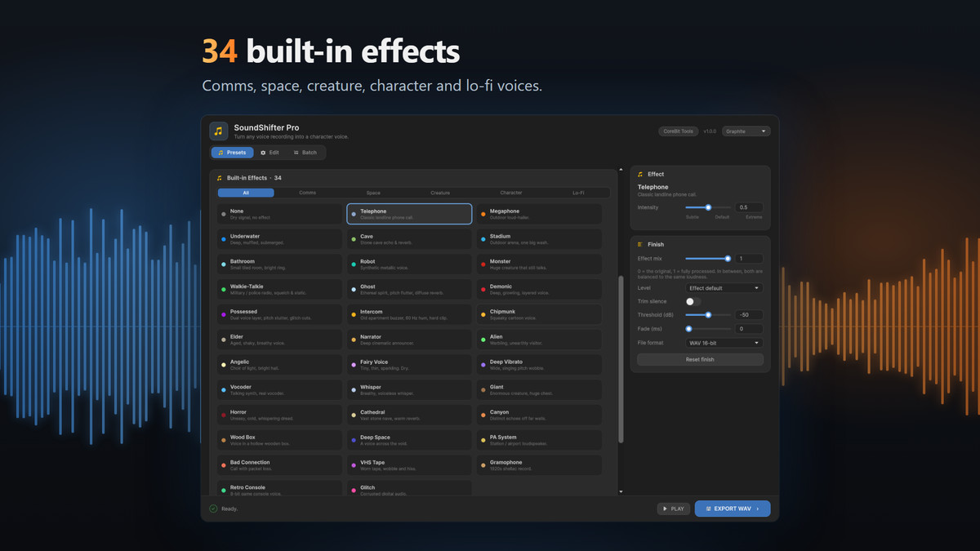The height and width of the screenshot is (551, 980).
Task: Select the Ghost effect
Action: pyautogui.click(x=409, y=289)
